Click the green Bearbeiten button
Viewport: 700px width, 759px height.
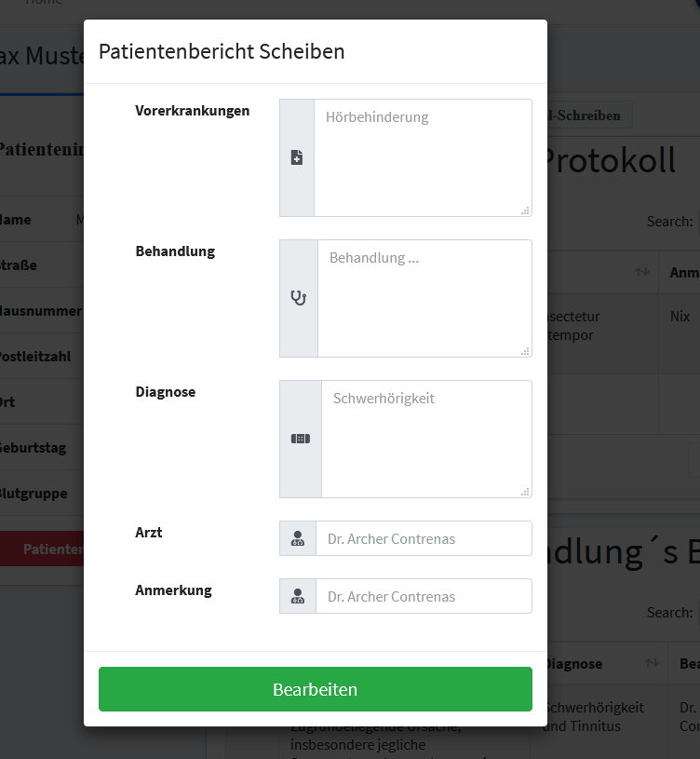click(316, 689)
